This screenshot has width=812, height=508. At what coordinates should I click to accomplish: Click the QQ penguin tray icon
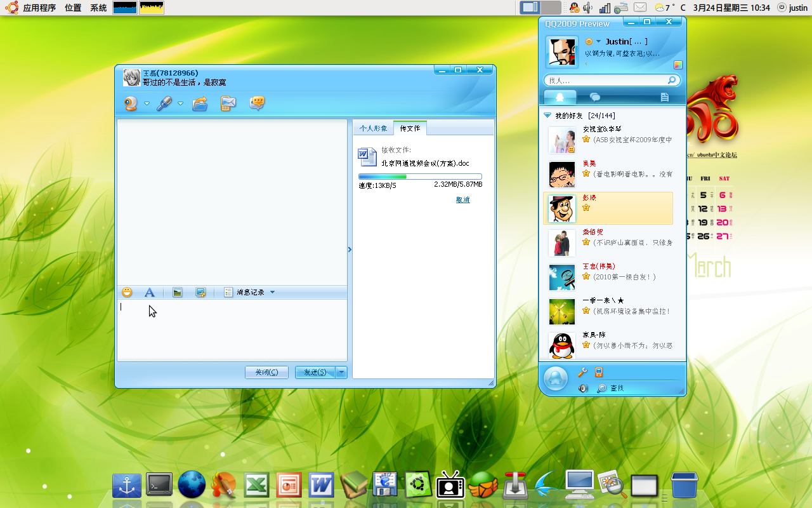point(574,8)
